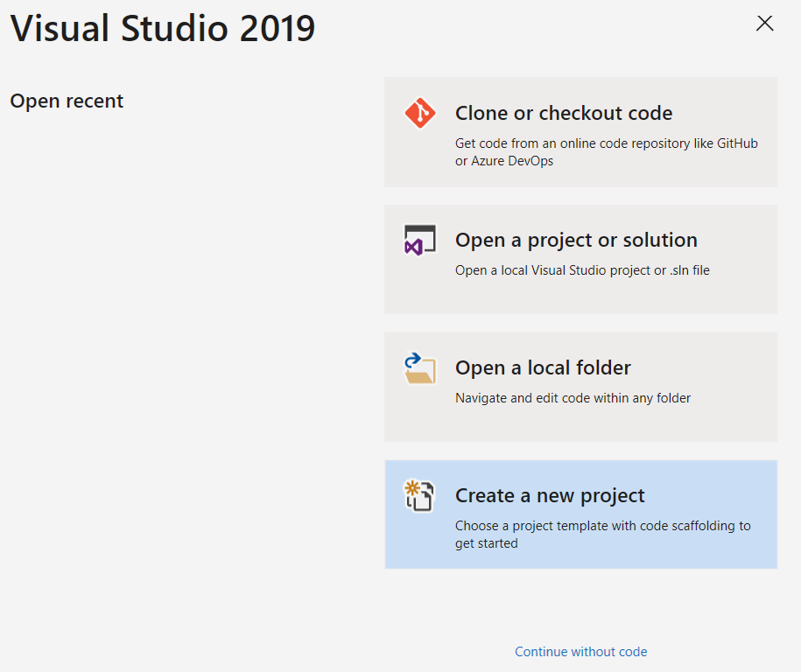Click 'Navigate and edit code within any folder' text
The width and height of the screenshot is (801, 672).
[x=573, y=398]
